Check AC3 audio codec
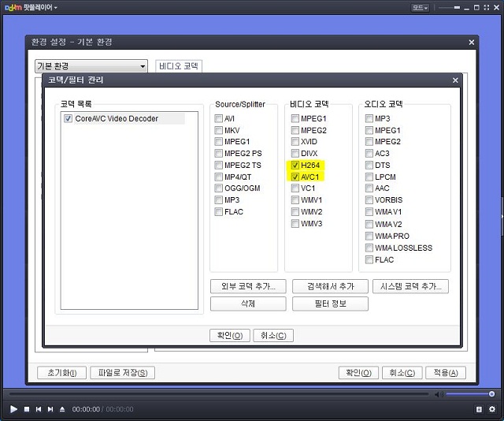 click(x=369, y=153)
